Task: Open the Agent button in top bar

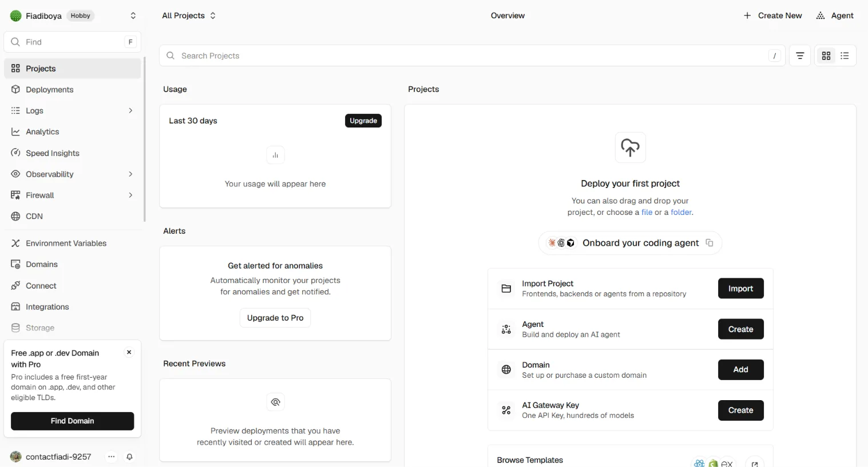Action: 835,16
